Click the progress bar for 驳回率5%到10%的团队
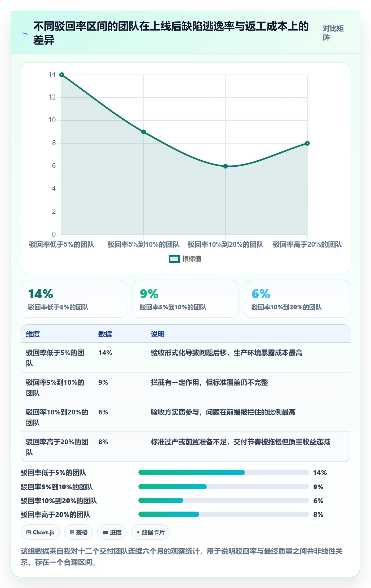The image size is (371, 588). [223, 487]
